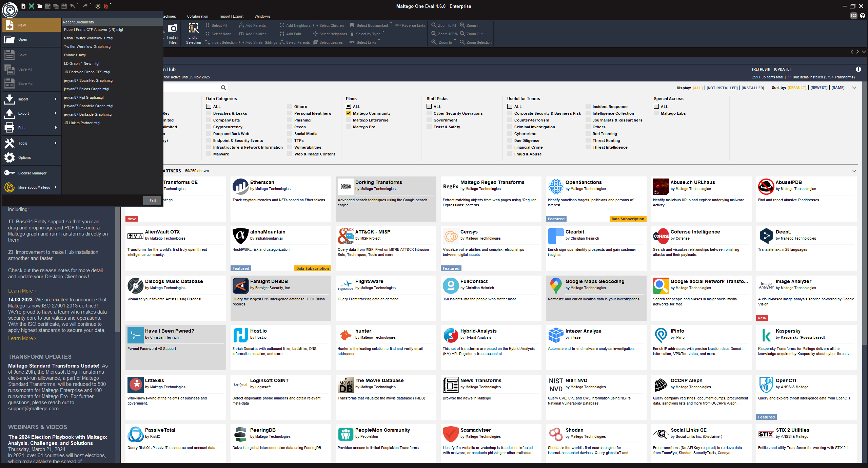This screenshot has height=468, width=868.
Task: Activate the Entity Selection tool
Action: [193, 34]
